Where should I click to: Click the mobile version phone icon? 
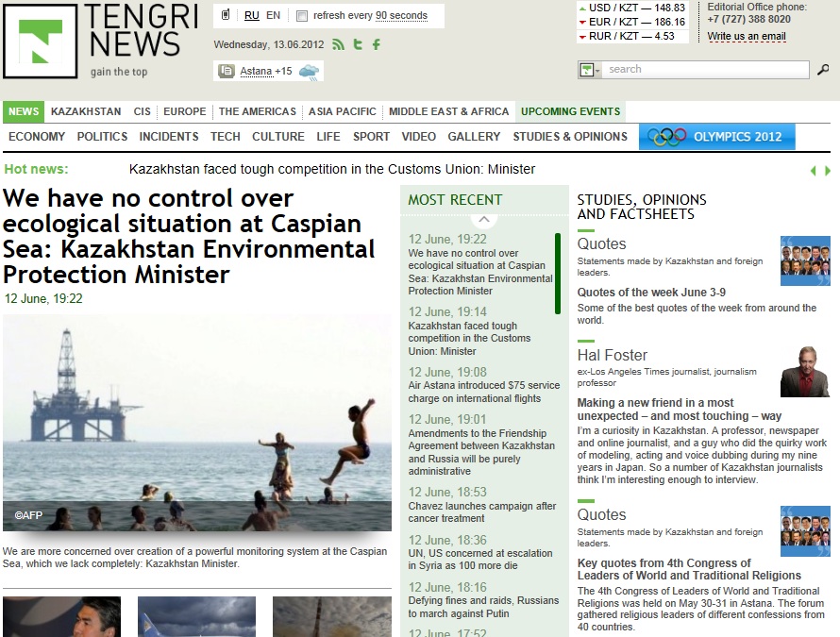coord(227,15)
